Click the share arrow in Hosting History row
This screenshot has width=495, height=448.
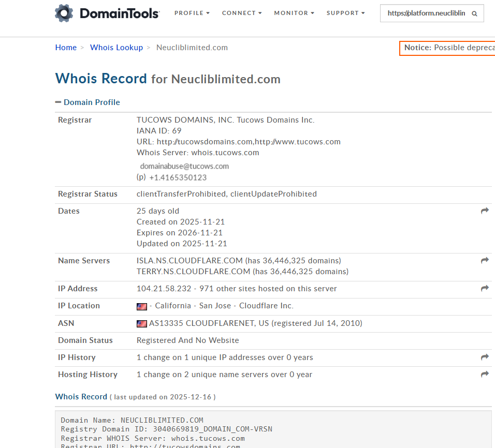(x=485, y=375)
